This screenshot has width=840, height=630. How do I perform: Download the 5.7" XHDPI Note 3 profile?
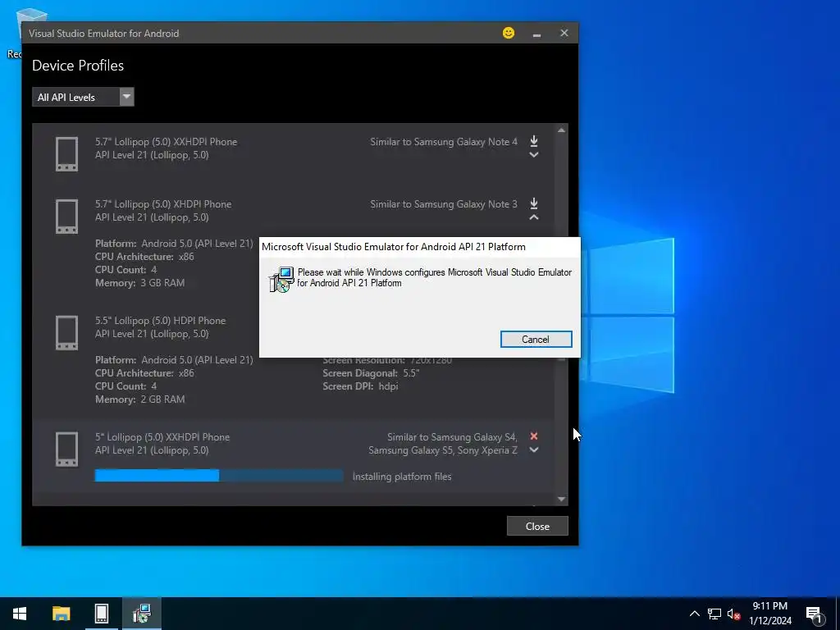[x=533, y=203]
